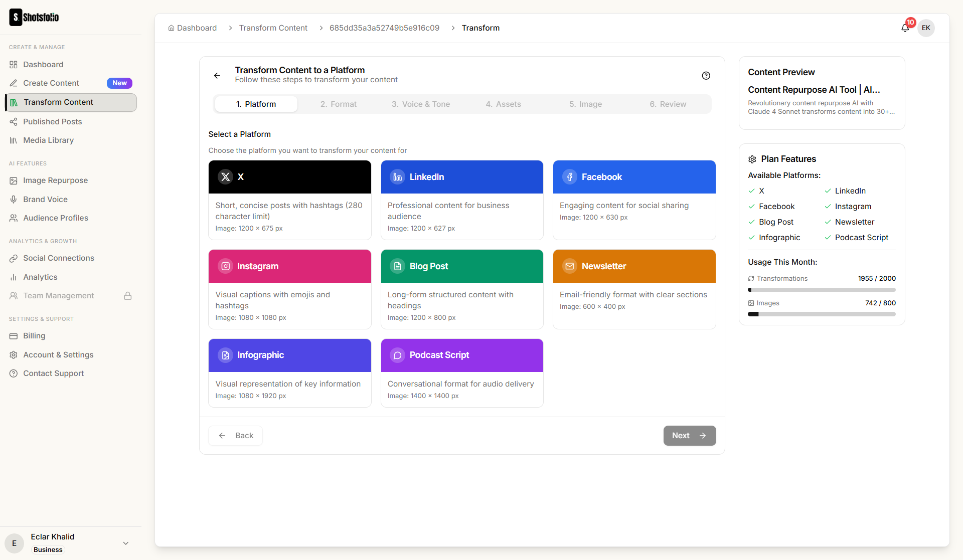Select the LinkedIn platform card
Viewport: 963px width, 560px height.
(x=462, y=200)
